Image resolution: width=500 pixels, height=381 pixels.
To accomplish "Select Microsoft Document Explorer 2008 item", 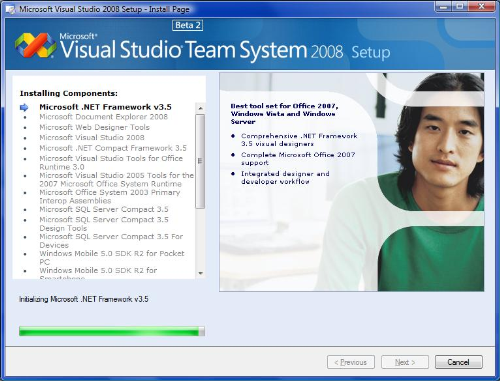I will click(104, 117).
